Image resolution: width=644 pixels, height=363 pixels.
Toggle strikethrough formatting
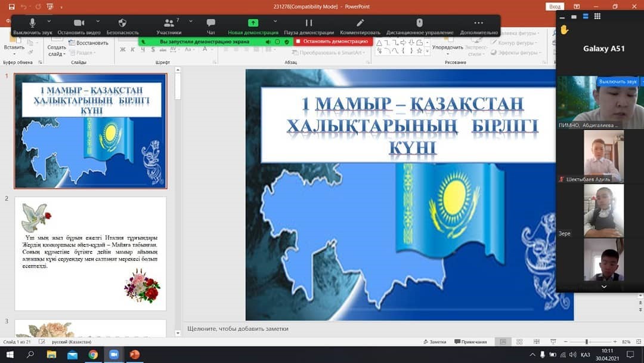coord(163,50)
